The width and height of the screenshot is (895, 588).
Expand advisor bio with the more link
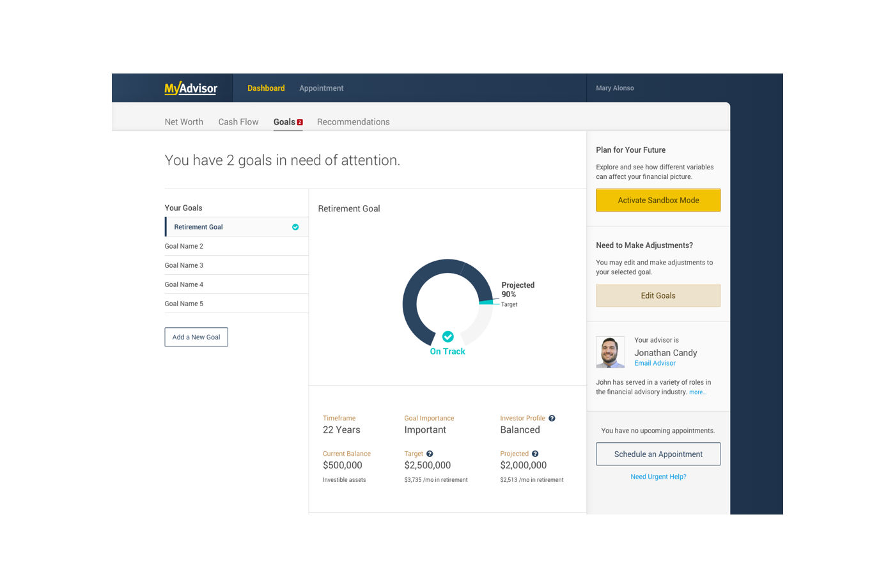click(697, 392)
